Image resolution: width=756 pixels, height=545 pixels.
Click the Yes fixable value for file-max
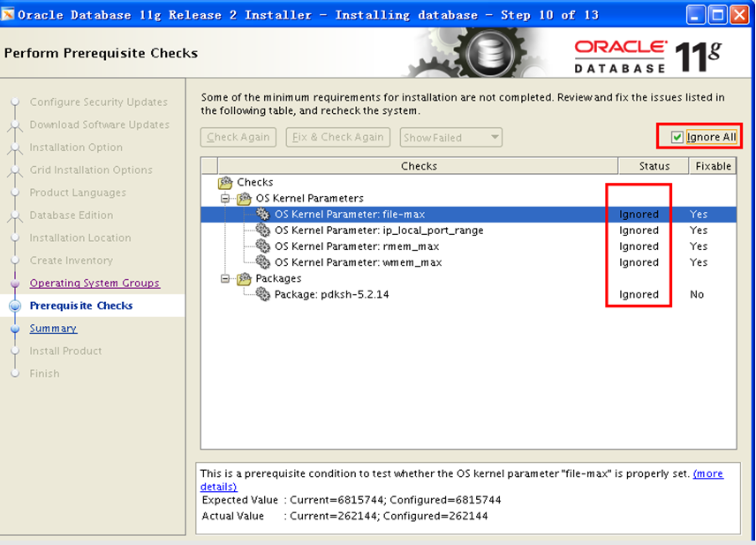click(x=699, y=214)
